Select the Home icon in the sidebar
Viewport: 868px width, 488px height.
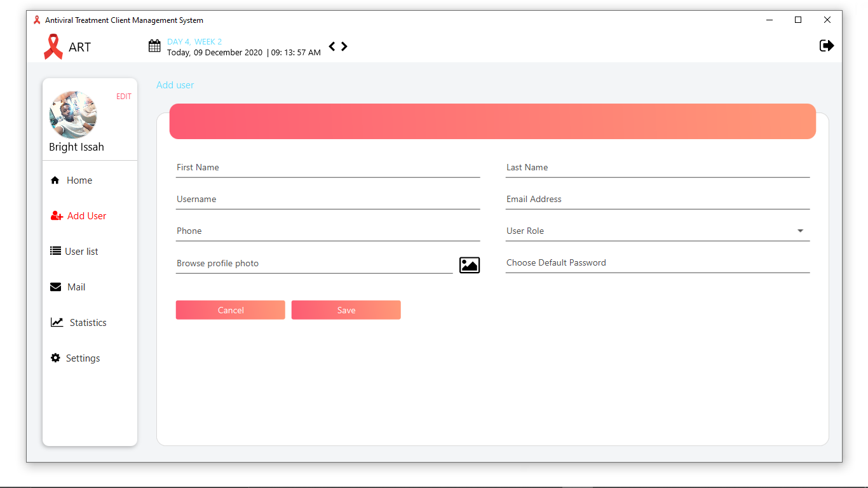[55, 180]
